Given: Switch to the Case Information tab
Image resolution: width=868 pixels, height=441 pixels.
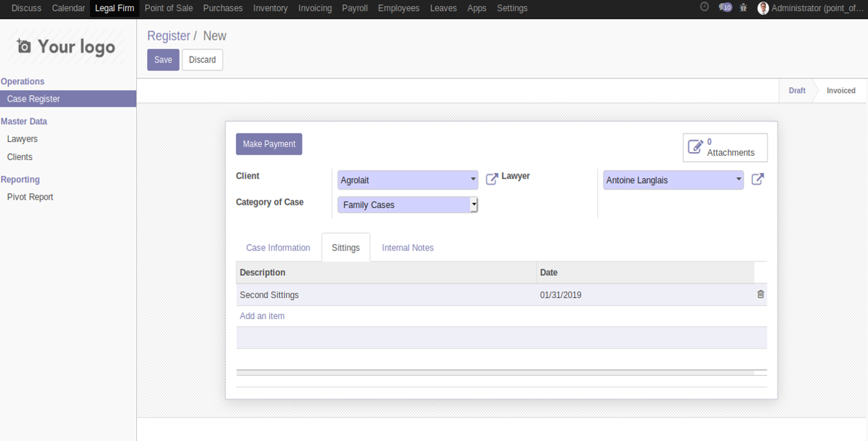Looking at the screenshot, I should pyautogui.click(x=278, y=248).
